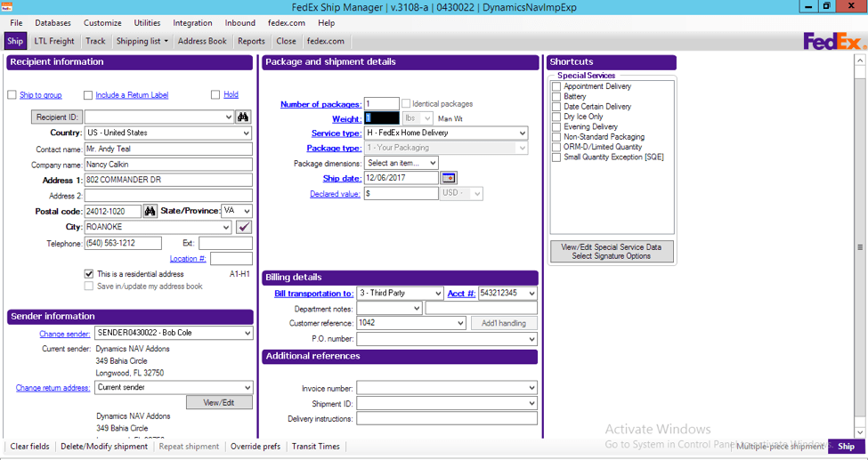Open Package dimensions dropdown
868x460 pixels.
433,163
